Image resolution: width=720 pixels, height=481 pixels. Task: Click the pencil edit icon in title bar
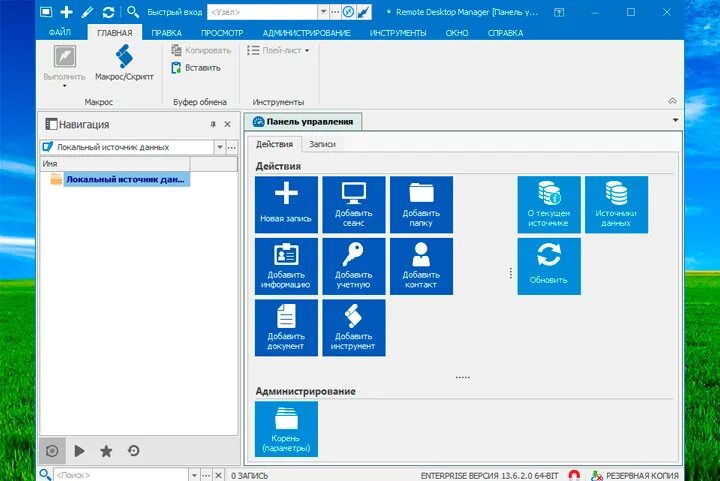[x=87, y=12]
